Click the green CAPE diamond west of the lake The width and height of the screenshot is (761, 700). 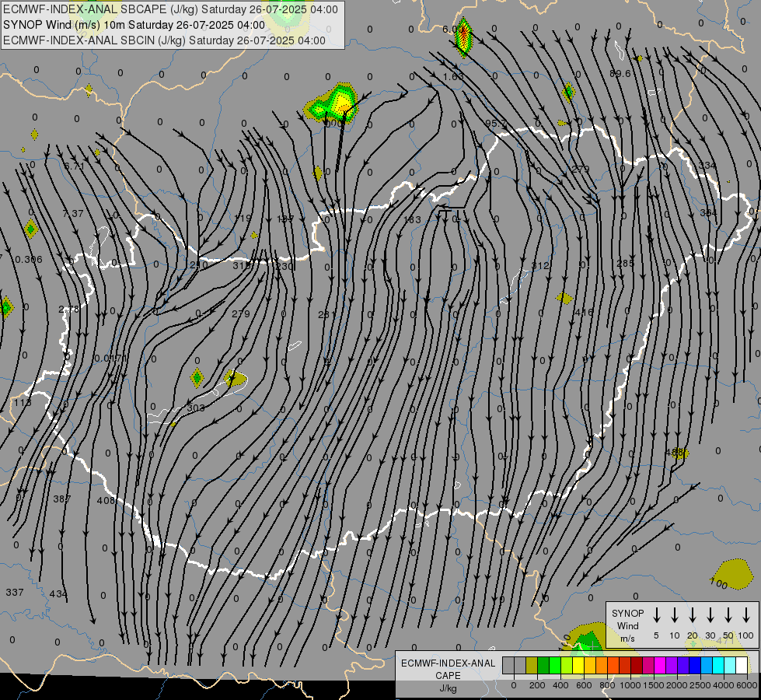pyautogui.click(x=197, y=378)
